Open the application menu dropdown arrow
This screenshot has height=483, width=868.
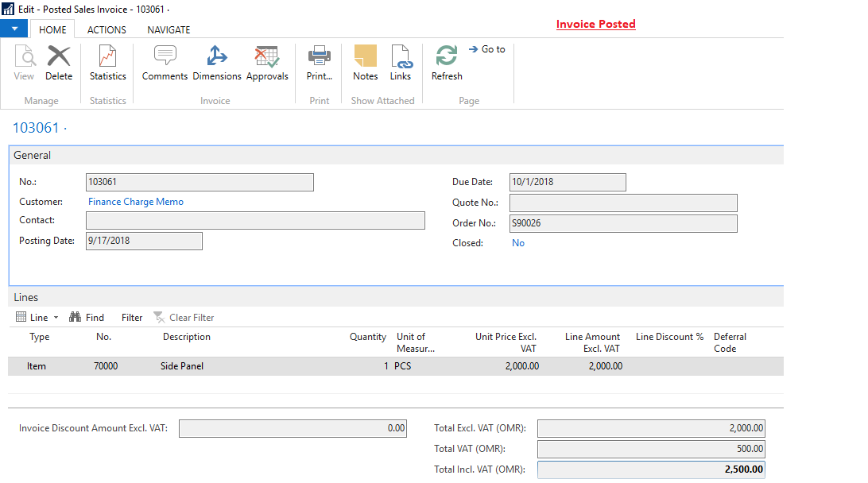coord(15,28)
